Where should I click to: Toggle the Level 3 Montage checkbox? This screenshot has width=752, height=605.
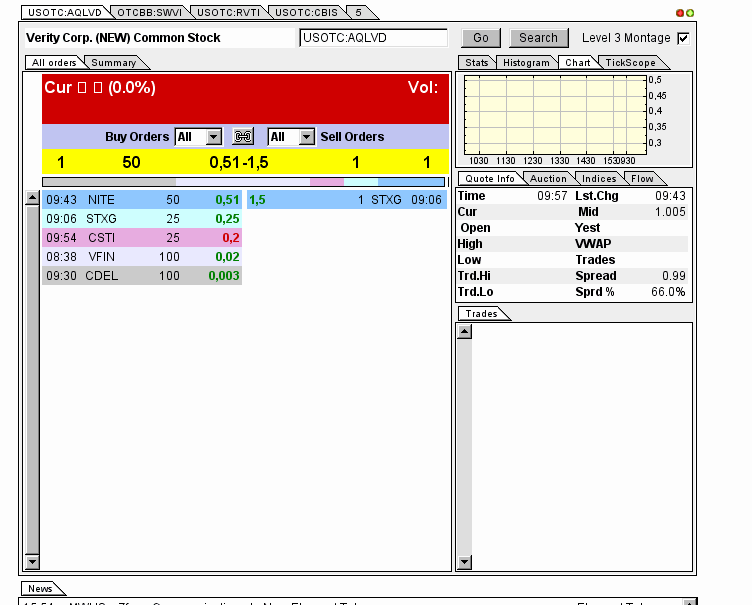click(684, 38)
